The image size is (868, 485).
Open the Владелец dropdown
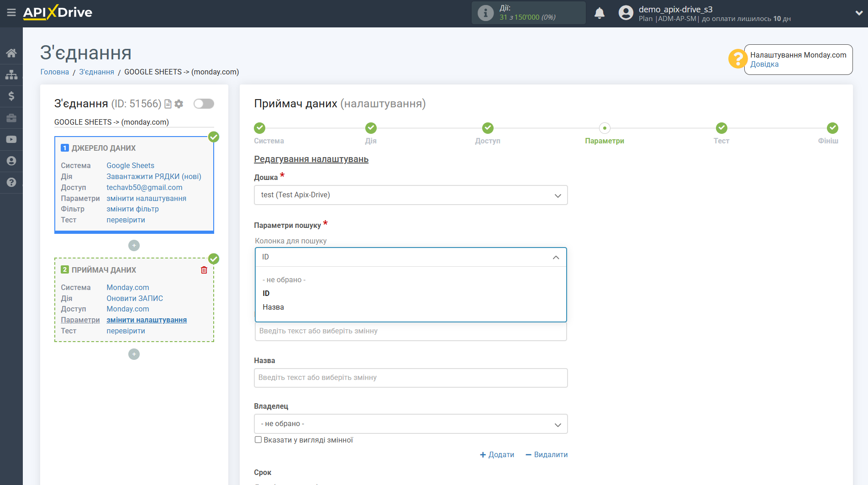pyautogui.click(x=410, y=424)
